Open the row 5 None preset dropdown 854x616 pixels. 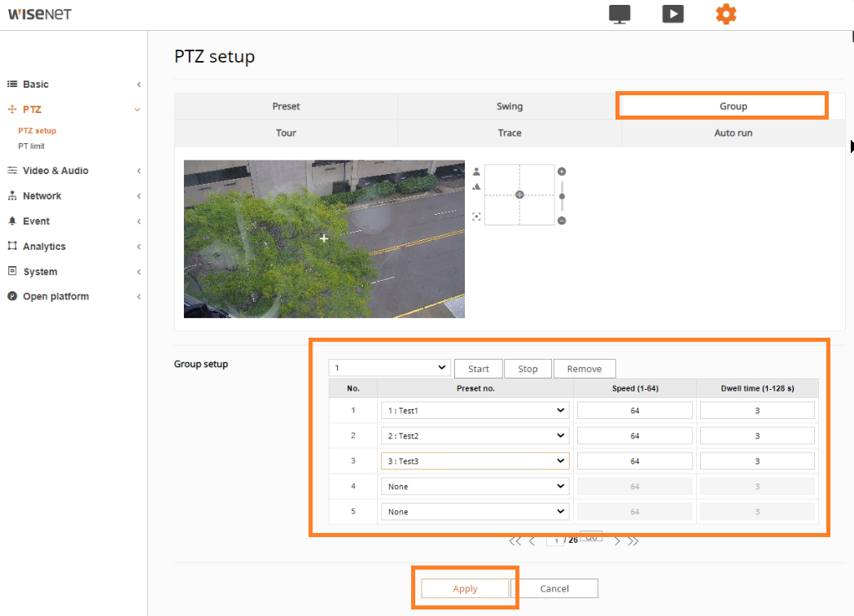(475, 512)
